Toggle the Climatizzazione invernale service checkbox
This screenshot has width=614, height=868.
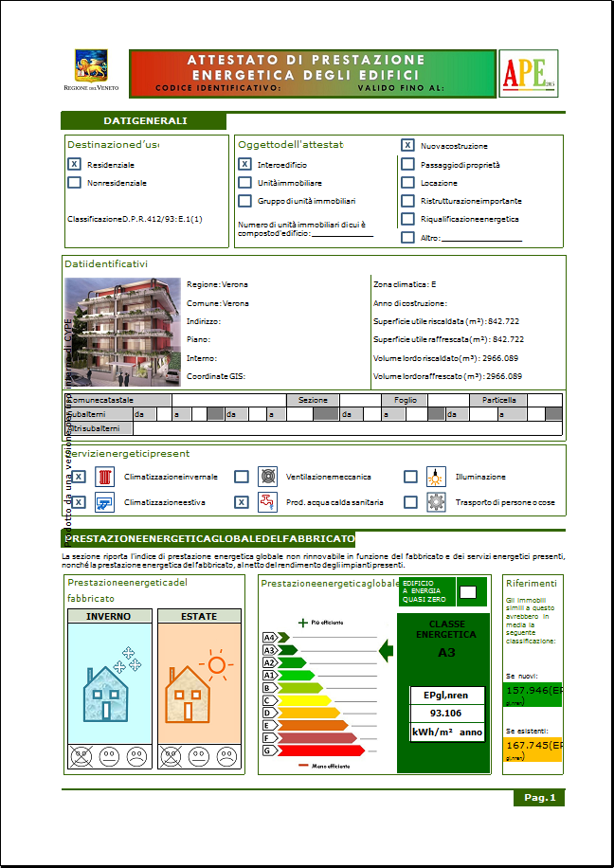pyautogui.click(x=80, y=477)
